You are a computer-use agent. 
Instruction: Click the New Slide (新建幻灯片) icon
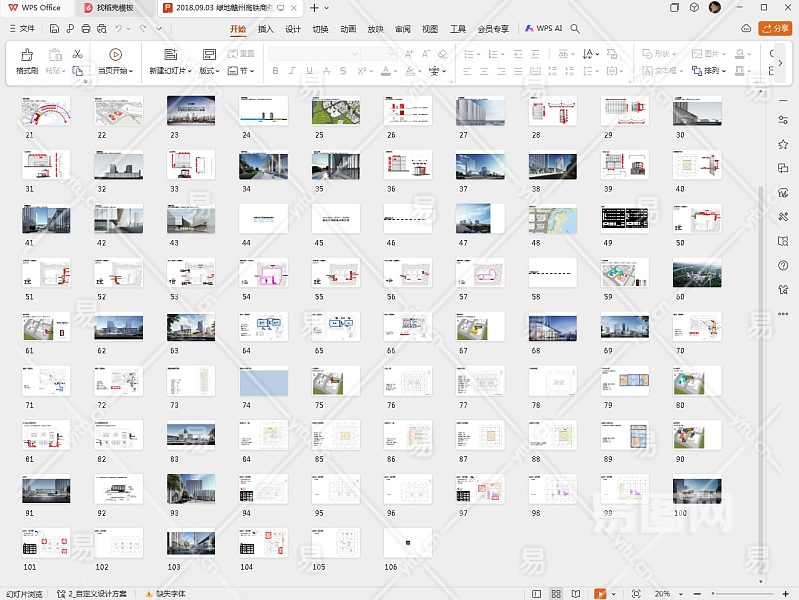coord(170,55)
